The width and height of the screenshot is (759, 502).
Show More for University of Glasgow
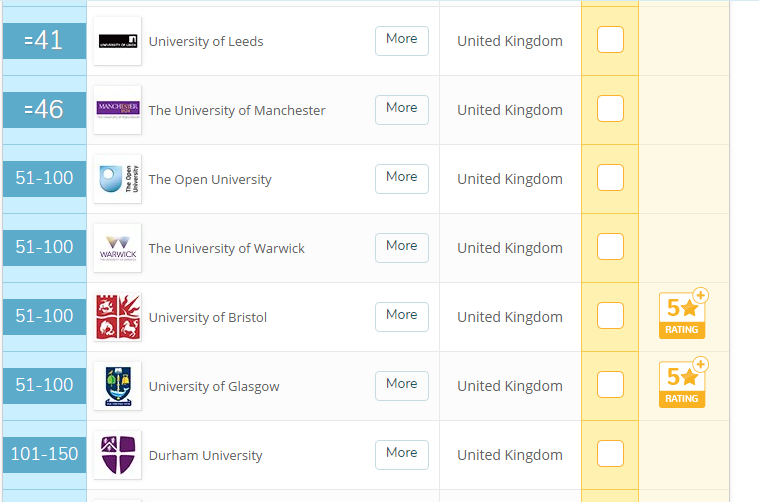pos(401,384)
